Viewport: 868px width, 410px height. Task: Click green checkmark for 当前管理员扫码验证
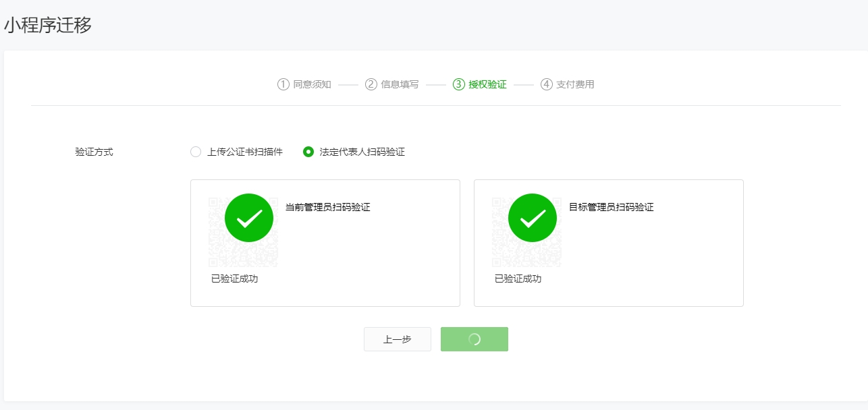pos(249,218)
